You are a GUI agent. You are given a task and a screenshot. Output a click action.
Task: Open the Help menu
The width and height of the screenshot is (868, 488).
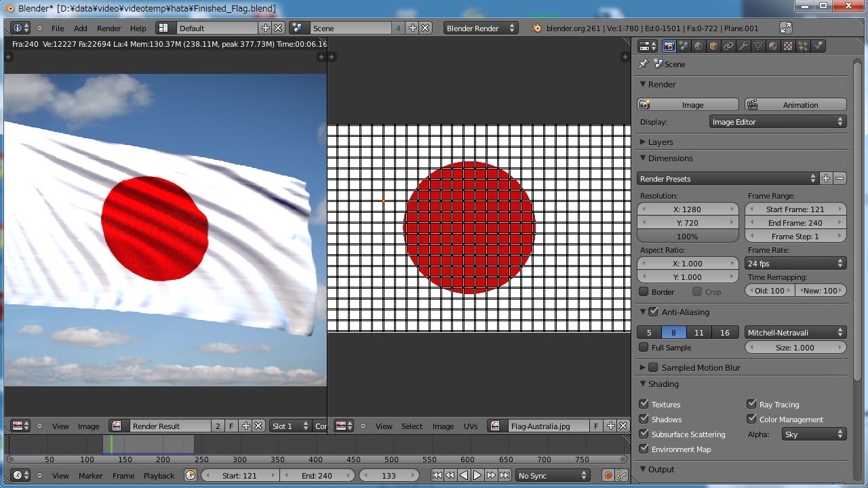coord(138,28)
